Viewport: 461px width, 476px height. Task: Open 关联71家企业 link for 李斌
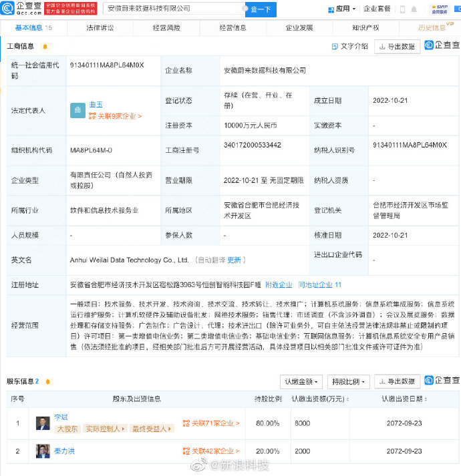tap(211, 423)
